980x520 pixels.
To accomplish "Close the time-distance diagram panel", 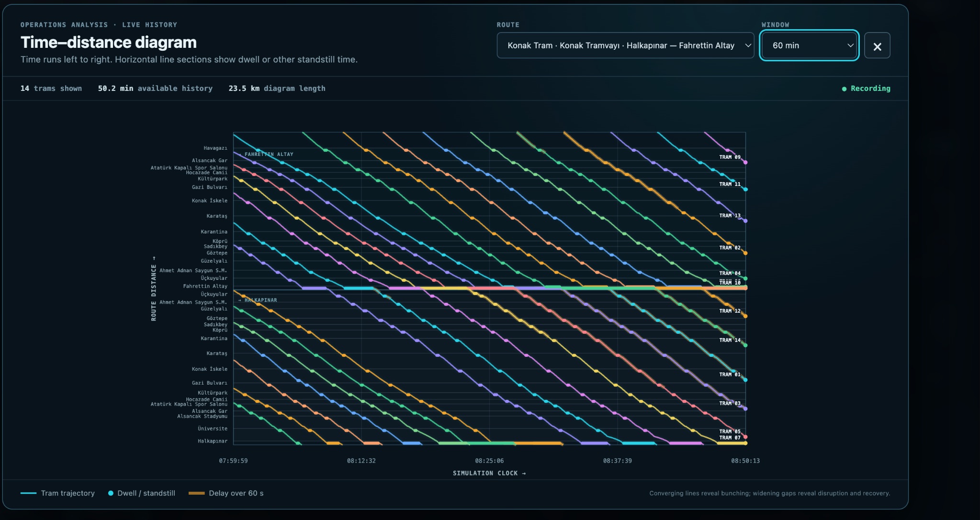I will click(x=877, y=46).
